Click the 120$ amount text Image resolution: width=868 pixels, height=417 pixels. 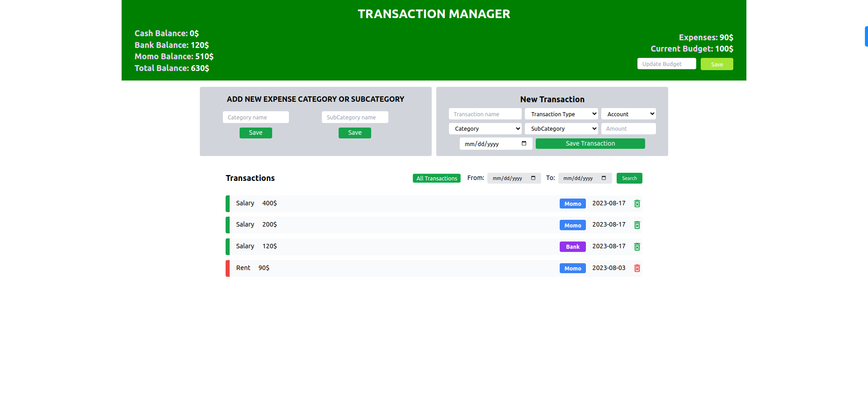(269, 246)
